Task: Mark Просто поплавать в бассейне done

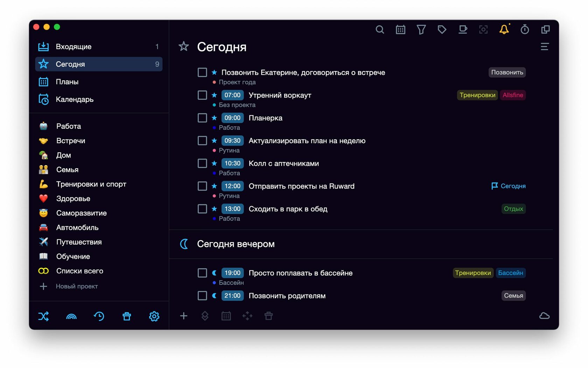Action: pos(202,273)
